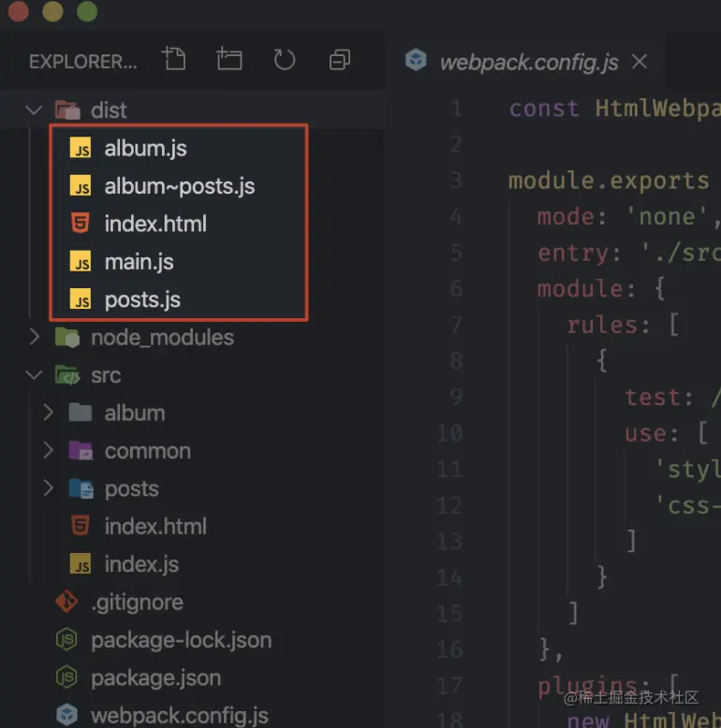
Task: Click line number 10 in the gutter
Action: pyautogui.click(x=449, y=432)
